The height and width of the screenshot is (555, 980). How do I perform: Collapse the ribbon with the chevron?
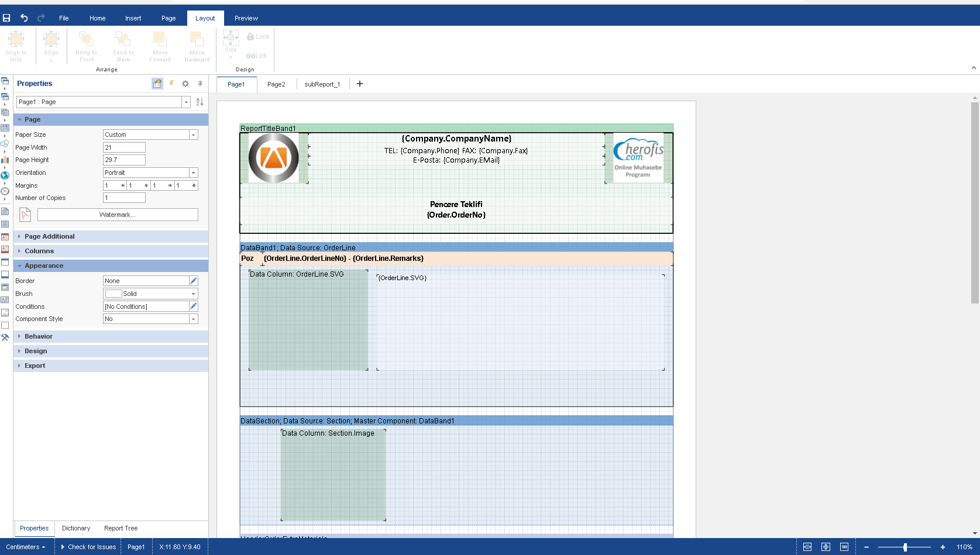pos(974,68)
